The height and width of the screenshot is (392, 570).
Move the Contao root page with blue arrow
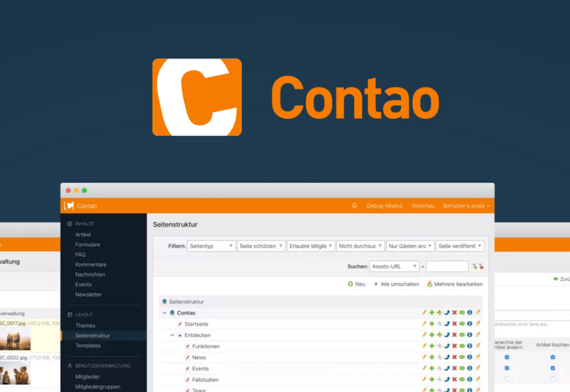(447, 313)
